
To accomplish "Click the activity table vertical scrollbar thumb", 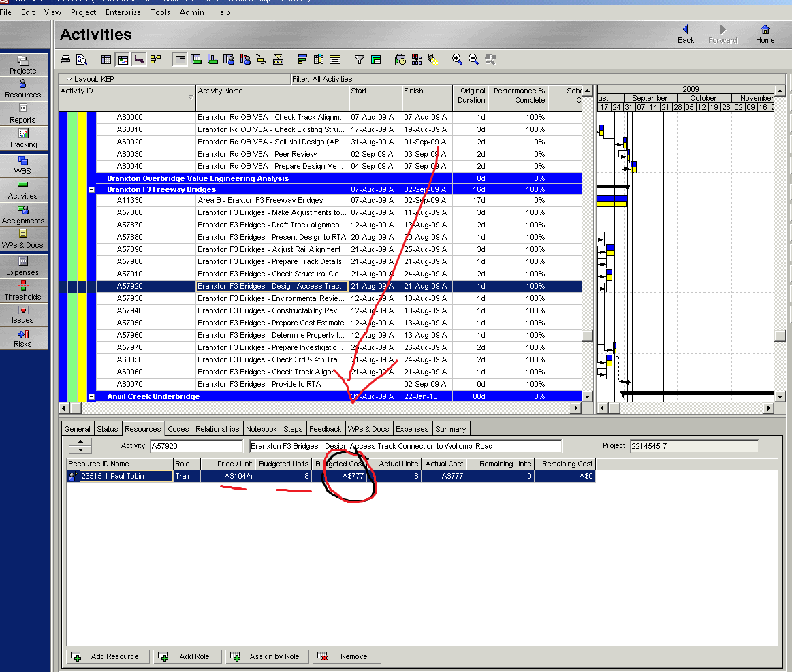I will click(x=587, y=336).
